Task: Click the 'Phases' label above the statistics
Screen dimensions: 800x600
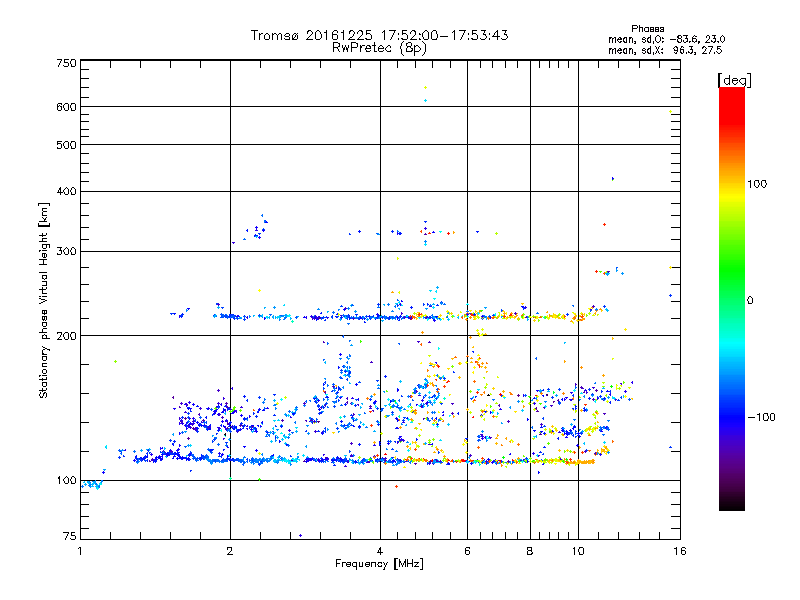Action: click(x=647, y=29)
